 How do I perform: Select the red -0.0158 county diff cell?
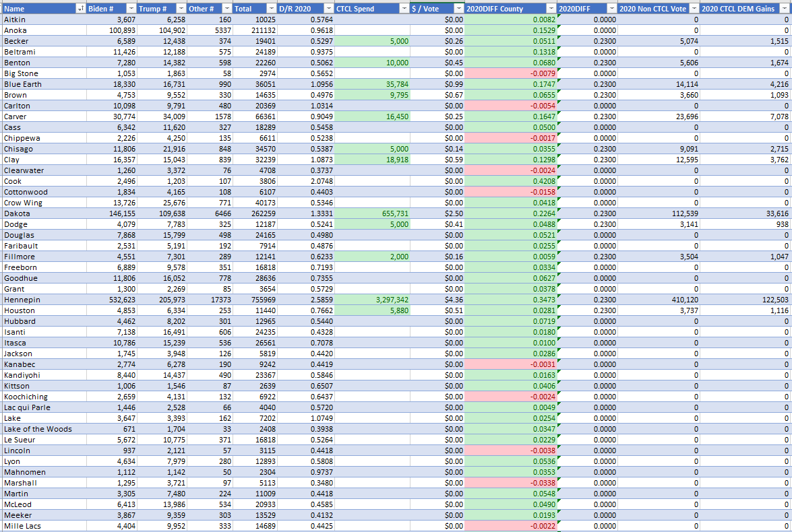(511, 192)
